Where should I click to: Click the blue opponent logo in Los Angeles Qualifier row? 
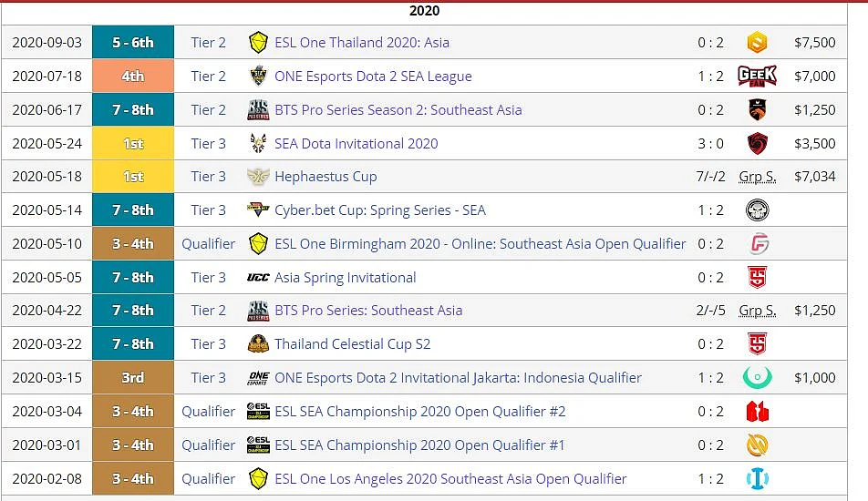(757, 479)
